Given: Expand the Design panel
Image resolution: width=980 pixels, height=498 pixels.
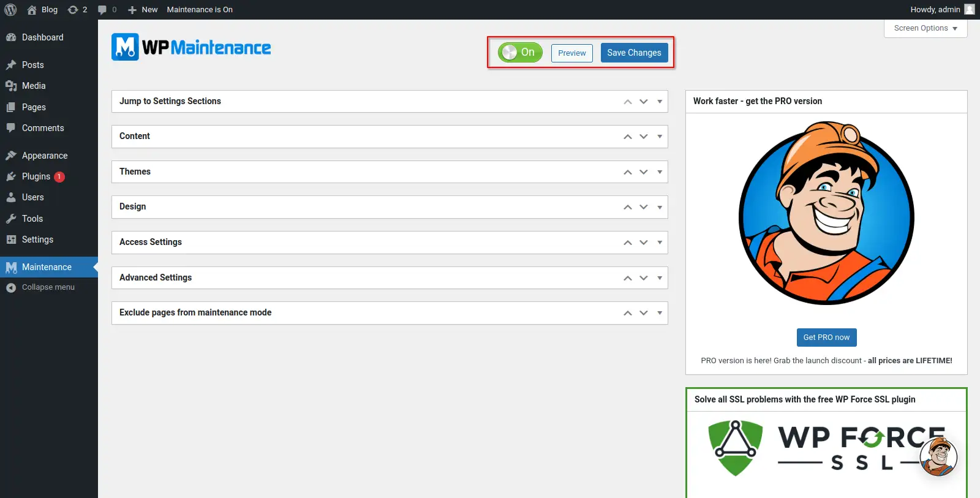Looking at the screenshot, I should [660, 207].
